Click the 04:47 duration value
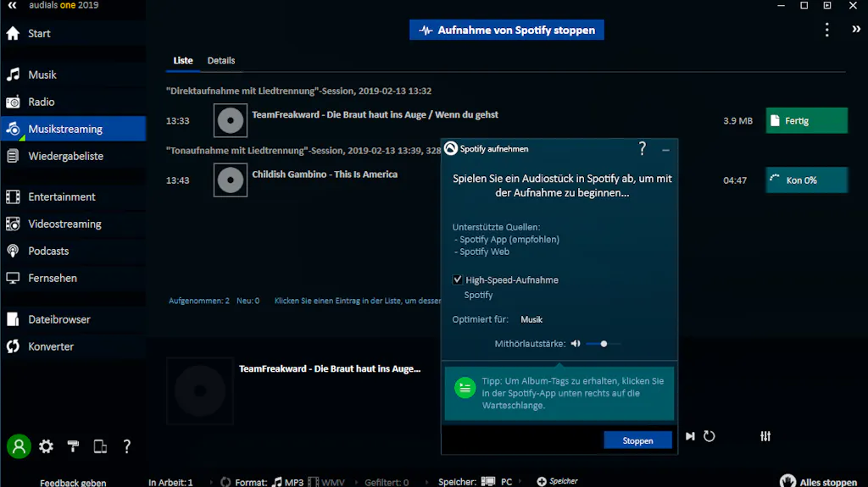The width and height of the screenshot is (868, 487). click(735, 180)
